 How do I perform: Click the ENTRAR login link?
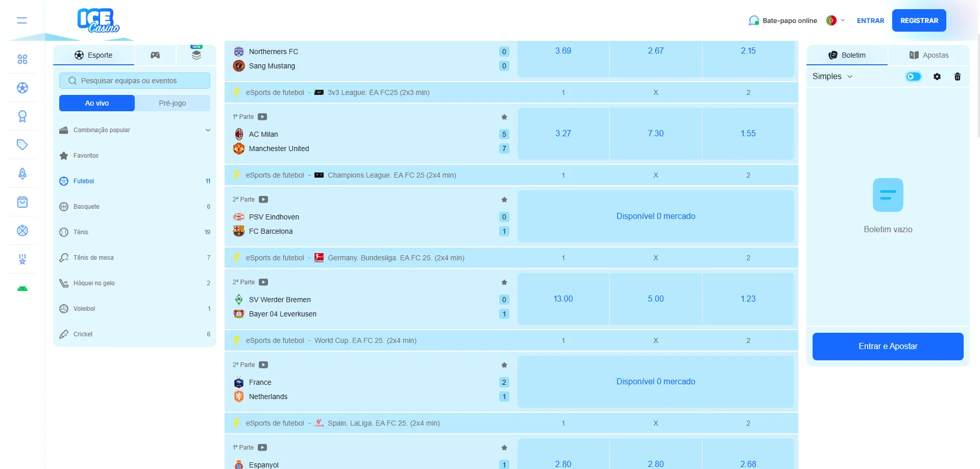point(870,20)
